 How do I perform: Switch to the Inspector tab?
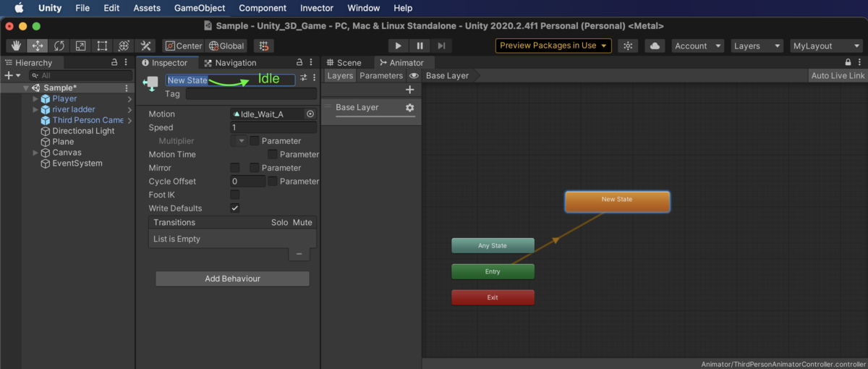(x=164, y=63)
